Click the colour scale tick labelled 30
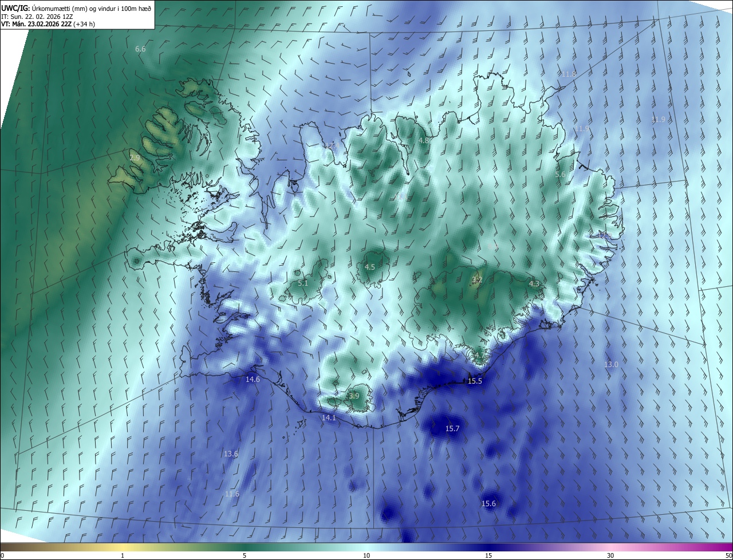The image size is (733, 560). [610, 556]
